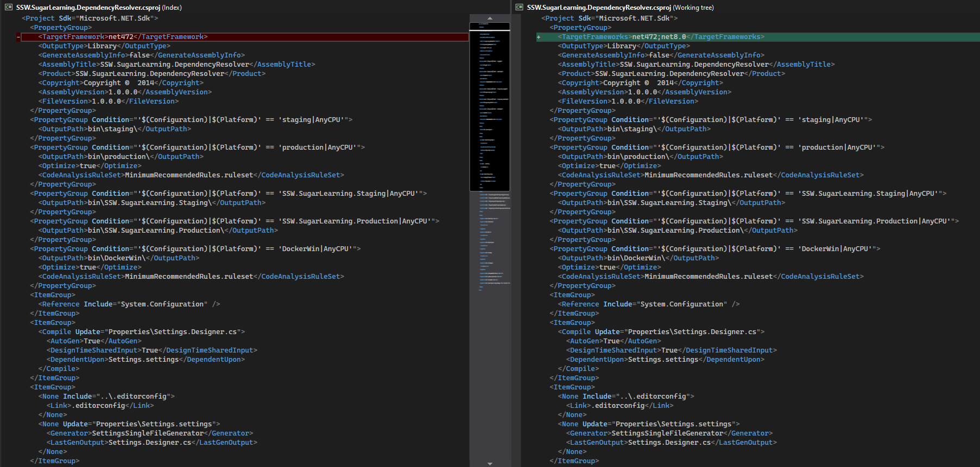Screen dimensions: 980x467
Task: Click the minimap viewport thumb
Action: coord(490,108)
